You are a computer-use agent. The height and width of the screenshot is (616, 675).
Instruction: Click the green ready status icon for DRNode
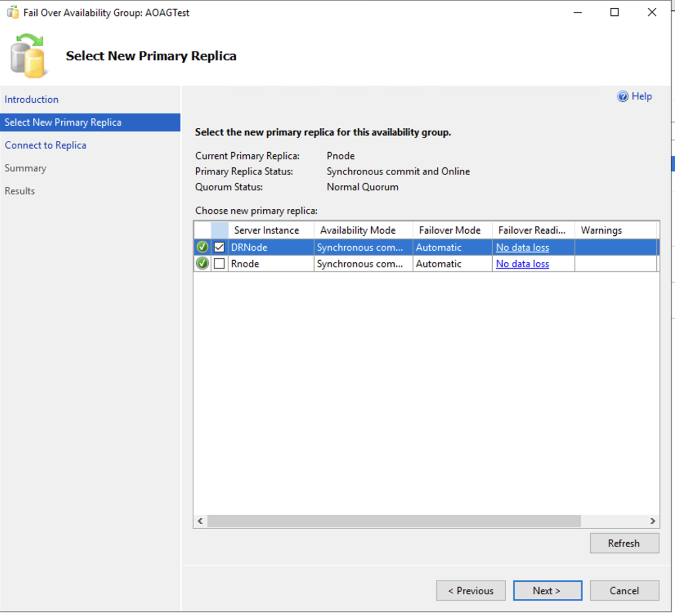point(202,247)
